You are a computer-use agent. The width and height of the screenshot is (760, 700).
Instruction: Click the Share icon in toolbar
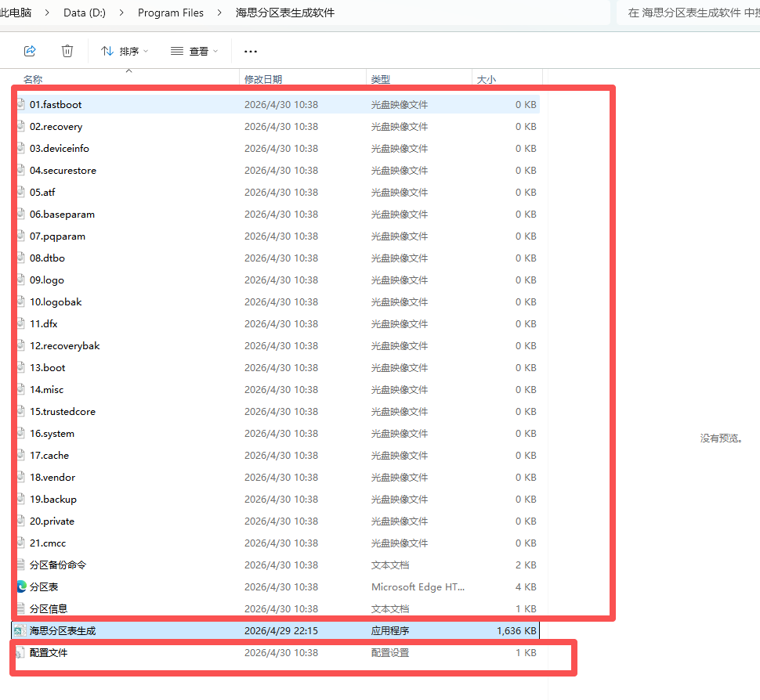coord(30,51)
